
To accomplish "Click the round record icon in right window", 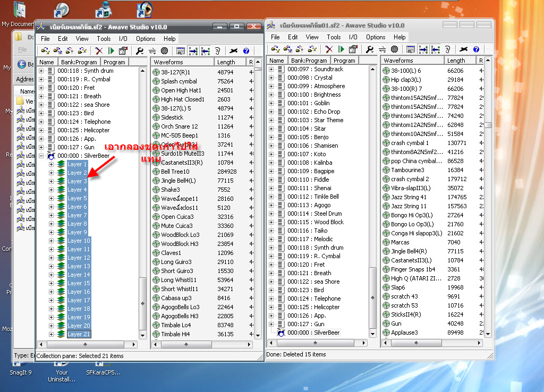I will pyautogui.click(x=394, y=49).
